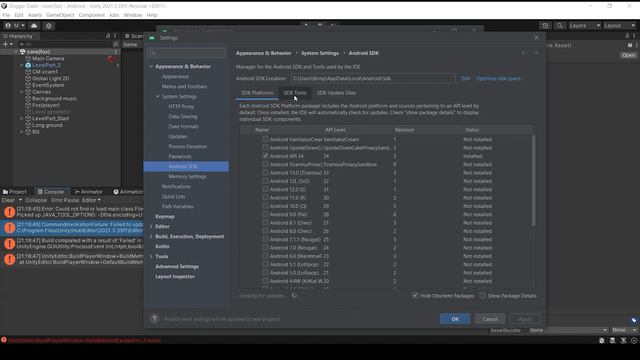Open the Layout dropdown in Unity toolbar
Viewport: 640px width, 360px height.
[619, 25]
